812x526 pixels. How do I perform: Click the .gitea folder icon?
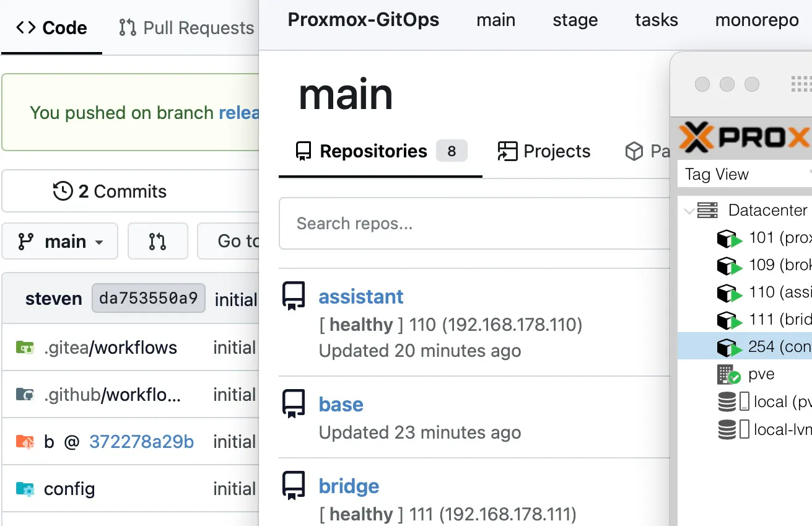[25, 348]
